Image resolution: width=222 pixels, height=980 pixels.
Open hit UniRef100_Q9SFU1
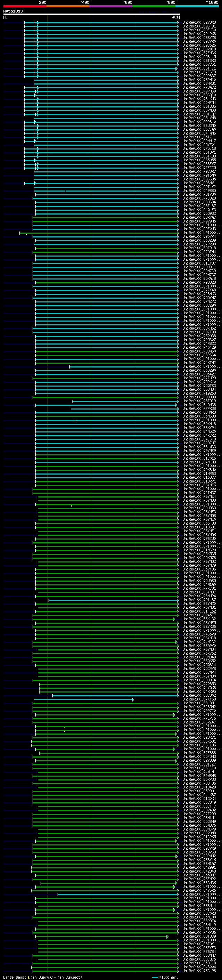(x=199, y=26)
